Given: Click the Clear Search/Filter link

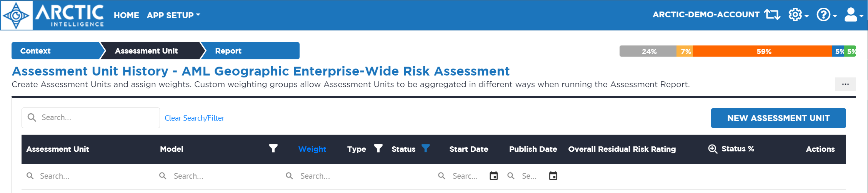Looking at the screenshot, I should click(194, 118).
